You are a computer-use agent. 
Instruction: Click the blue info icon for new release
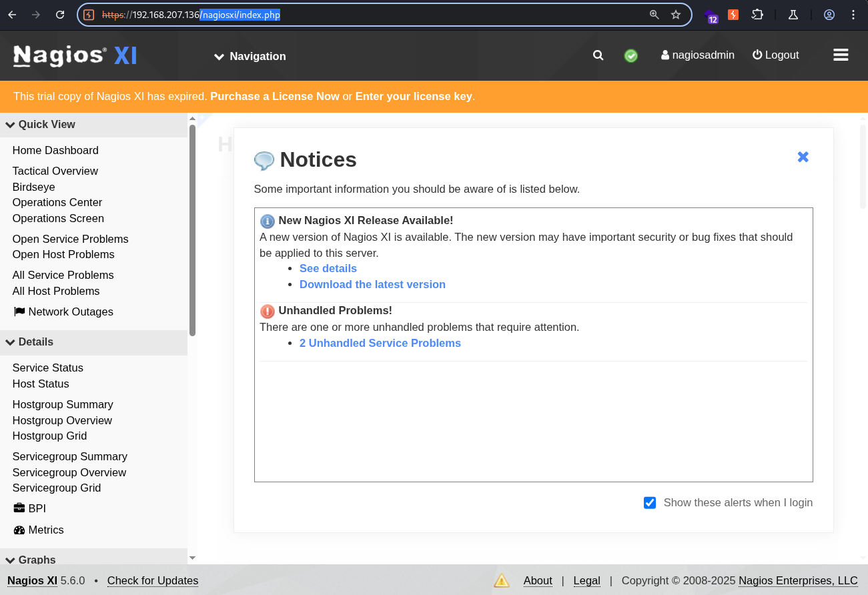[x=267, y=221]
